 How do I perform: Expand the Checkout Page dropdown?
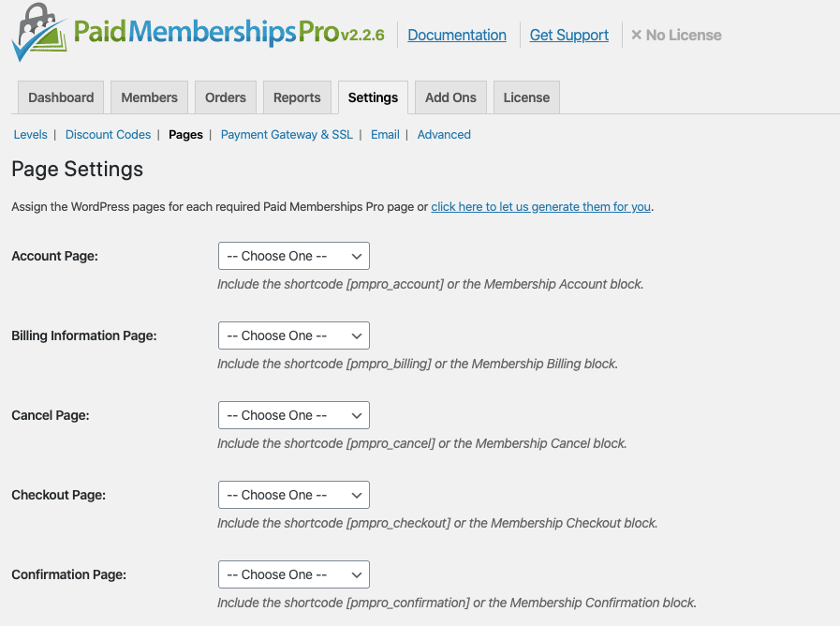pyautogui.click(x=293, y=495)
